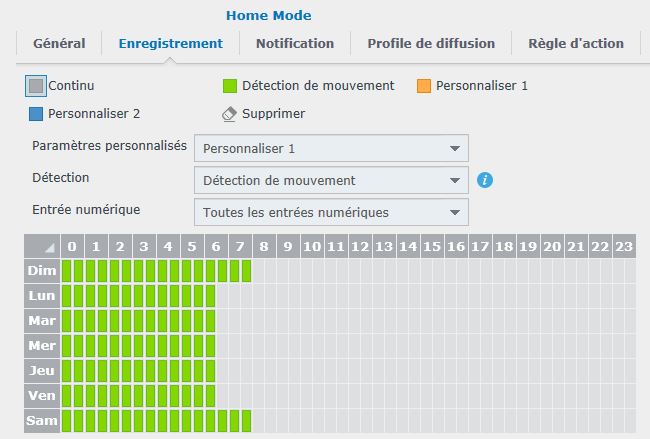Select the blue Personnaliser 2 swatch
650x439 pixels.
point(36,114)
